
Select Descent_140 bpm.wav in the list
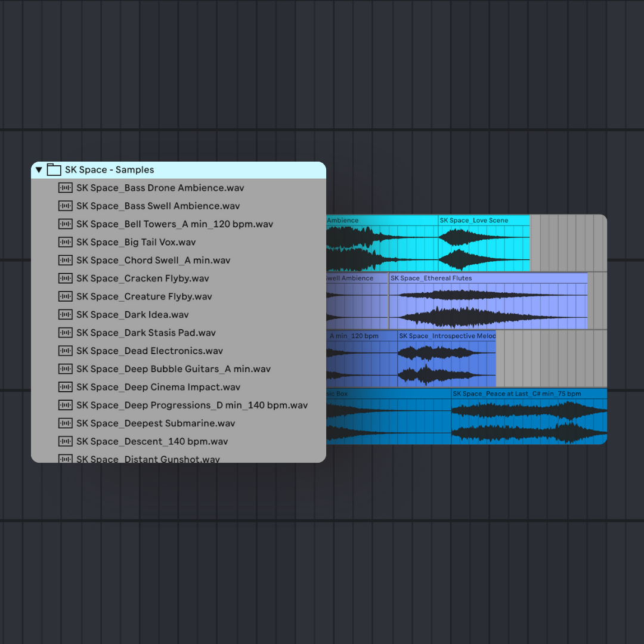(x=152, y=442)
